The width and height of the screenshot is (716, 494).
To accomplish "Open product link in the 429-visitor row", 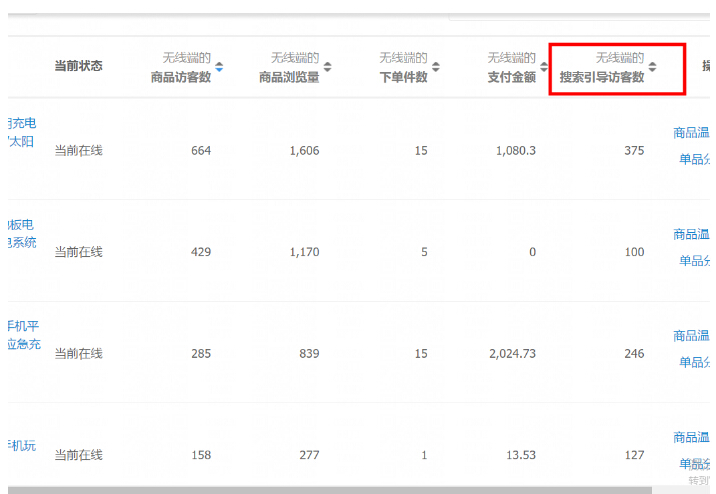I will click(21, 234).
